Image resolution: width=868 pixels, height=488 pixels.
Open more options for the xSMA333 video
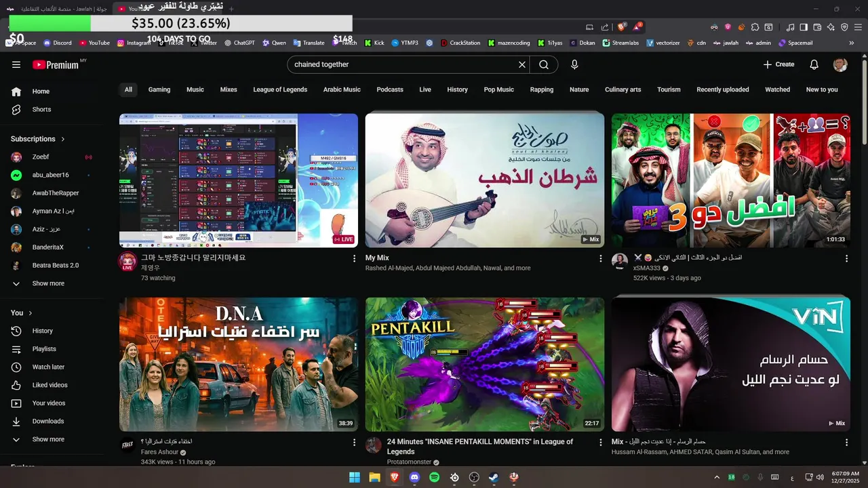pos(846,258)
